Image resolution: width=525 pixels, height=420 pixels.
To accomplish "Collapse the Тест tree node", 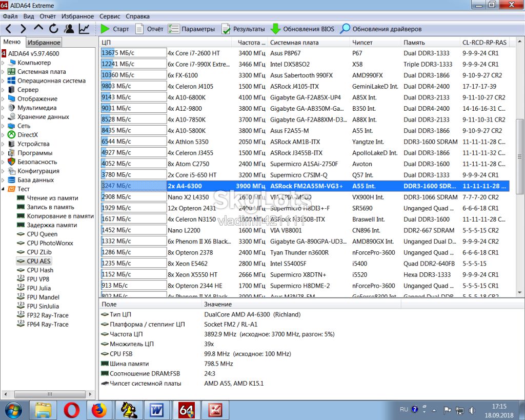I will [3, 189].
